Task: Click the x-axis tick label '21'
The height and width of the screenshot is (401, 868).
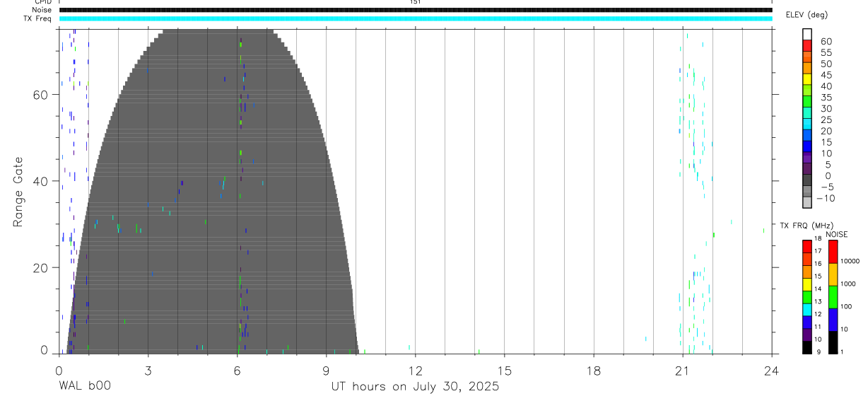Action: click(x=682, y=369)
